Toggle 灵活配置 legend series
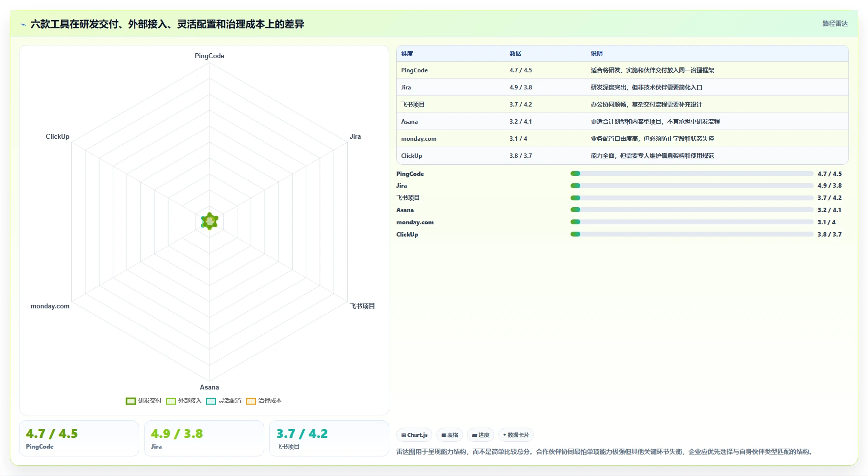868x476 pixels. click(x=224, y=401)
